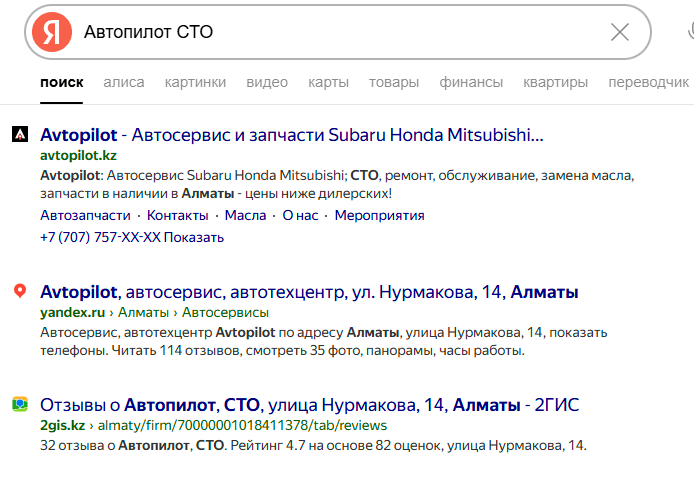
Task: Switch to the видео tab
Action: (267, 82)
